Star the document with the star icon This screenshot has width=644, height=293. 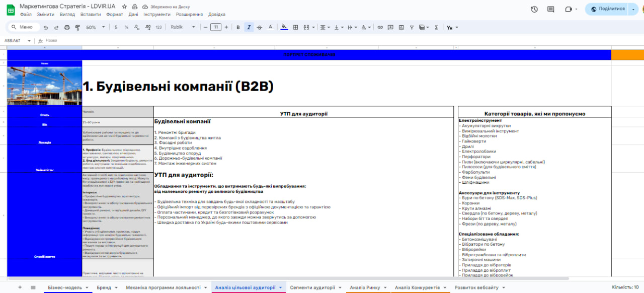[124, 7]
